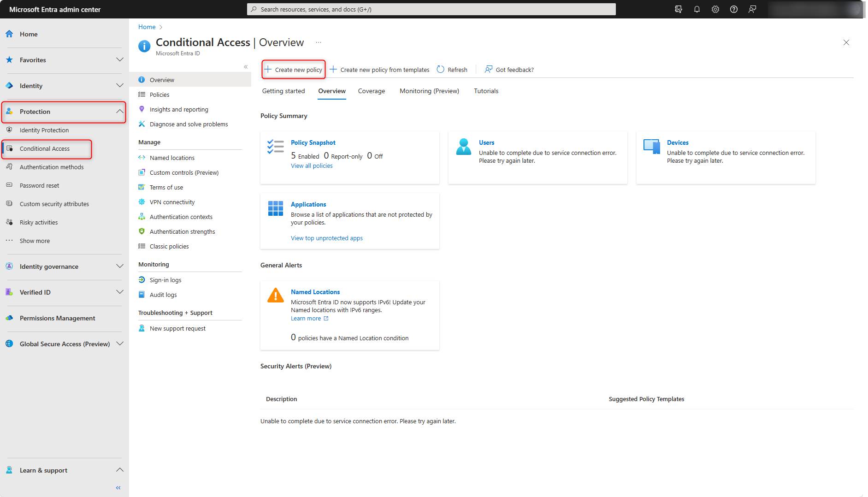The image size is (868, 497).
Task: Click View all policies link
Action: (311, 166)
